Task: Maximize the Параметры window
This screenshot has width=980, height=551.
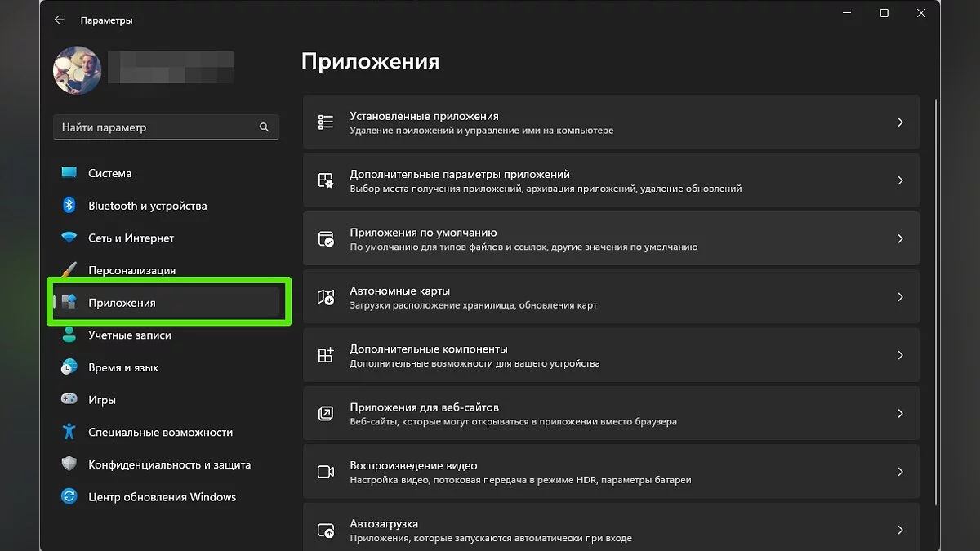Action: [x=884, y=13]
